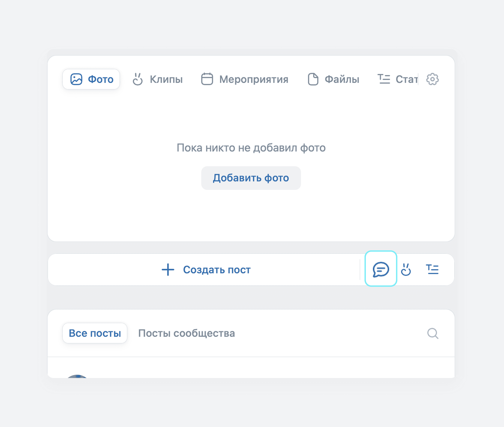This screenshot has width=504, height=427.
Task: Click the article icon in the post bar
Action: 432,269
